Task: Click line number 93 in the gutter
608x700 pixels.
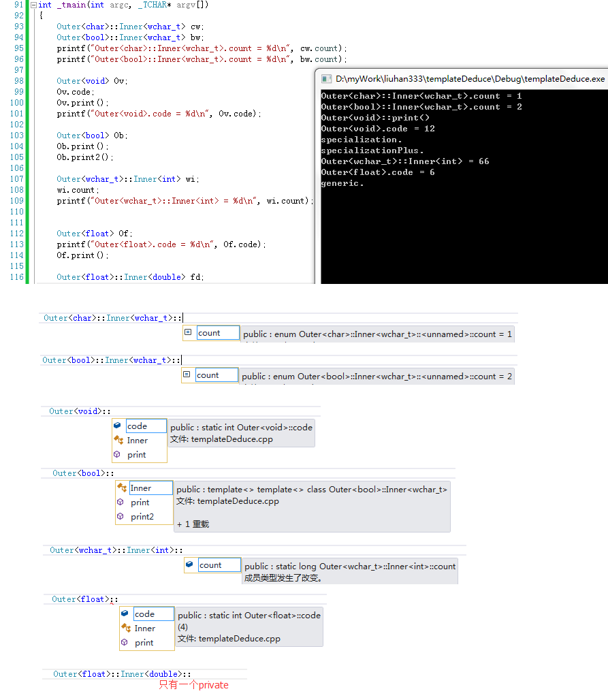Action: [19, 27]
